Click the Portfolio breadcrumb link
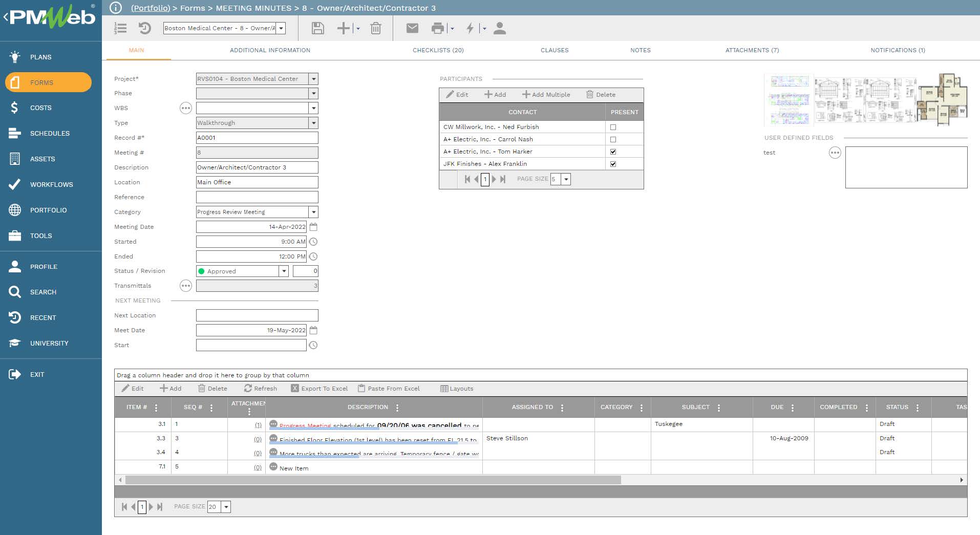The width and height of the screenshot is (980, 535). [150, 8]
